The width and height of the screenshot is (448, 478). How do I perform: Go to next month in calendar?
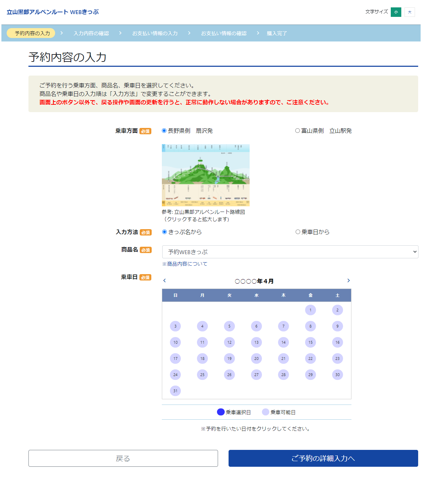tap(348, 280)
